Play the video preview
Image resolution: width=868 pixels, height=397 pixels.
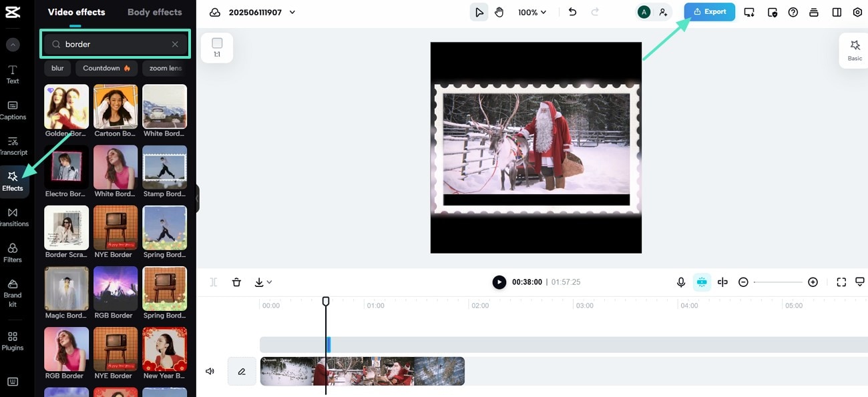coord(499,282)
